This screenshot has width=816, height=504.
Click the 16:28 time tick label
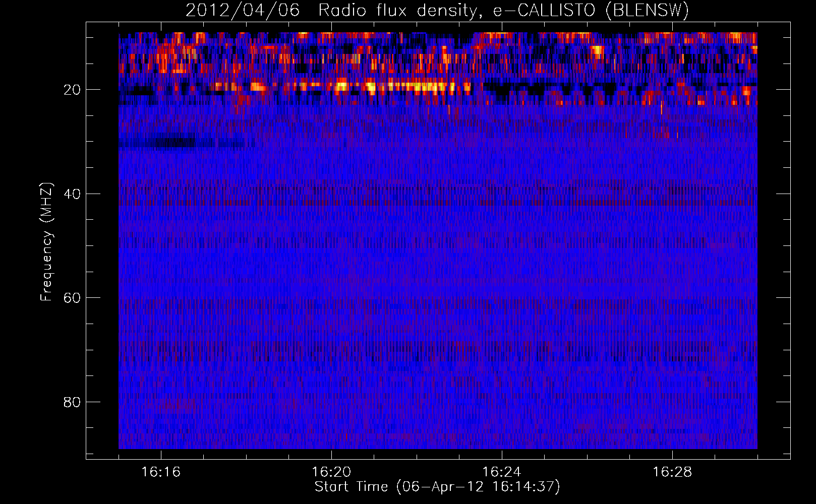tap(672, 472)
